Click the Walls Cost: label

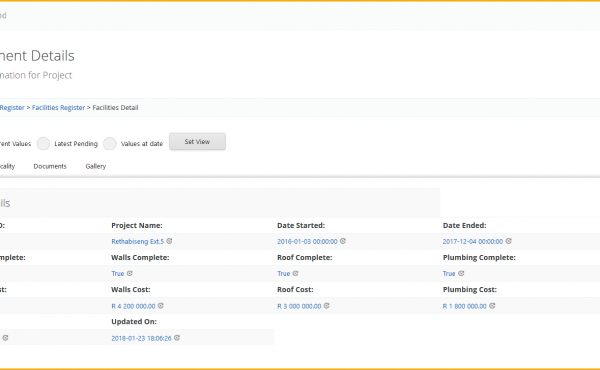(130, 290)
